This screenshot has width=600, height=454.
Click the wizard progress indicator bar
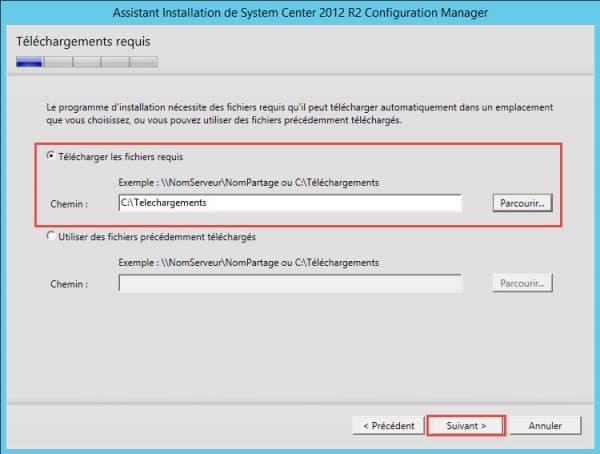tap(87, 62)
